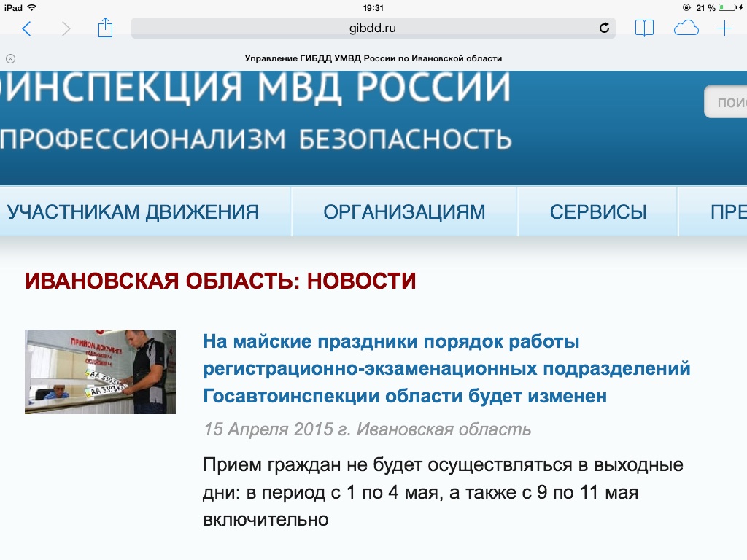
Task: Select the gibdd.ru address bar
Action: tap(373, 28)
